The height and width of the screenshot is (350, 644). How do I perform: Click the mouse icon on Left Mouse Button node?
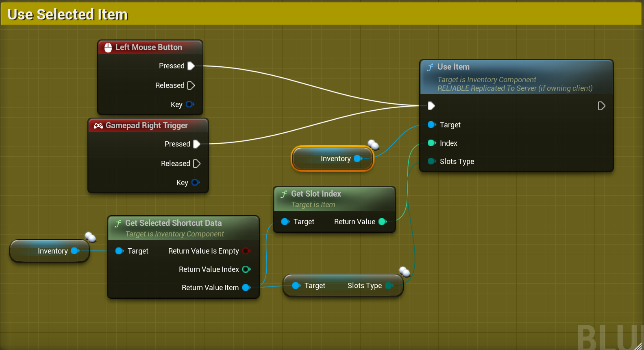pos(108,48)
